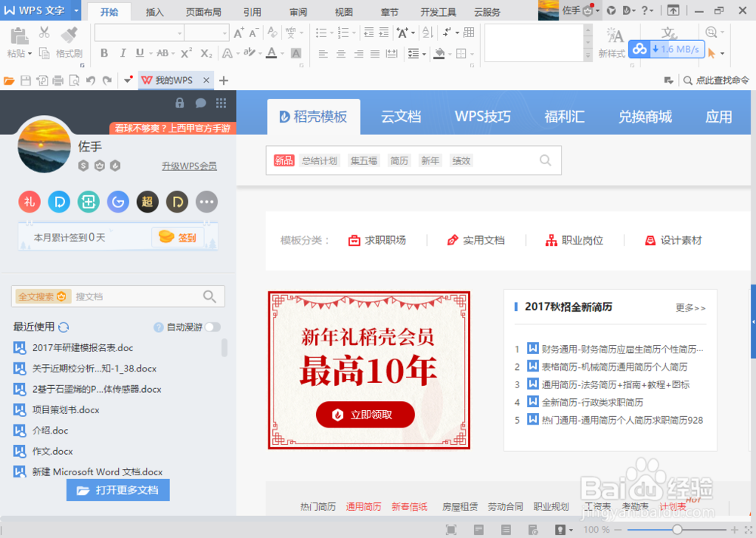Click the template search magnifier icon
The width and height of the screenshot is (756, 538).
point(545,160)
